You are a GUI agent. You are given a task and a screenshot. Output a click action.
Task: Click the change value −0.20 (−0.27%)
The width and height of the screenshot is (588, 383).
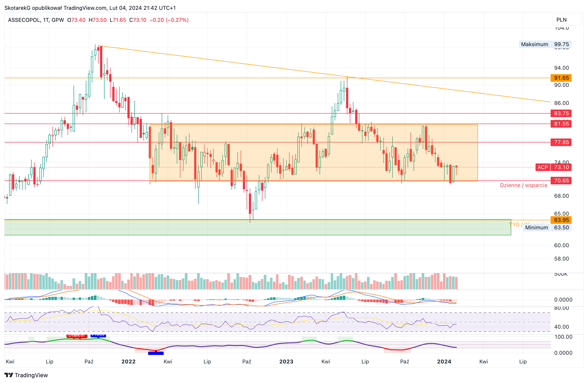(169, 20)
